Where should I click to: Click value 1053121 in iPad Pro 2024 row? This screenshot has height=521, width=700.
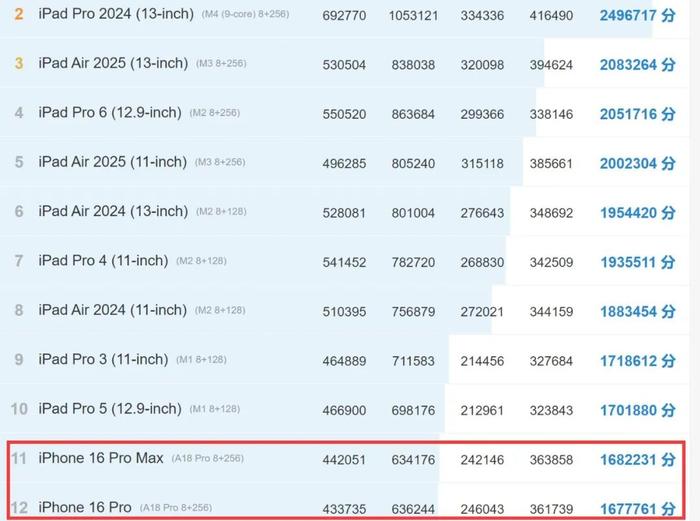pyautogui.click(x=413, y=16)
